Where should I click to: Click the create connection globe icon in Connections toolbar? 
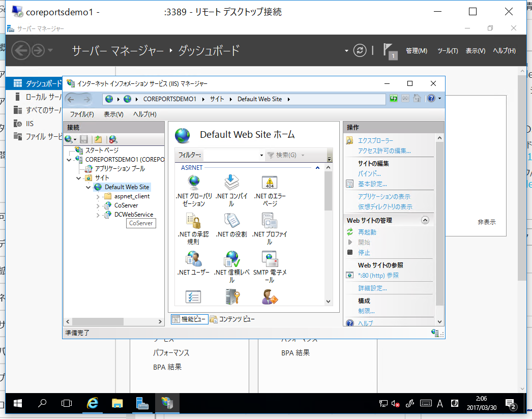coord(69,139)
